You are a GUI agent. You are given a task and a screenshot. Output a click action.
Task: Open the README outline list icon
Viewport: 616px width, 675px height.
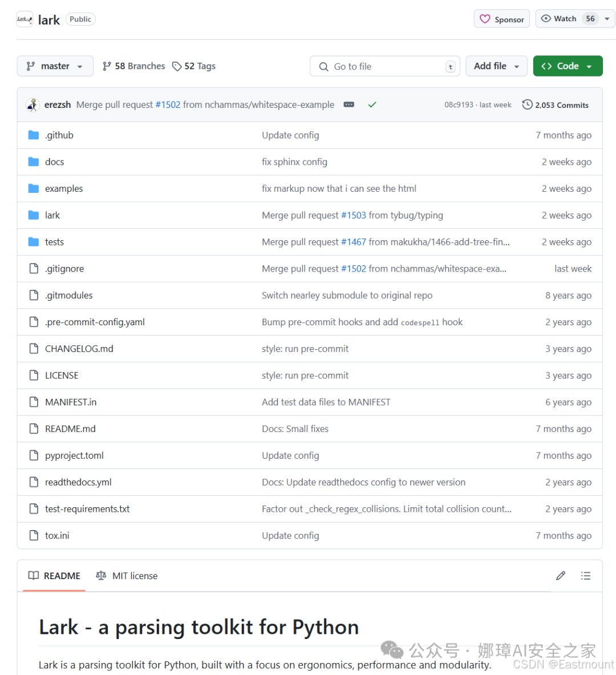(x=585, y=576)
